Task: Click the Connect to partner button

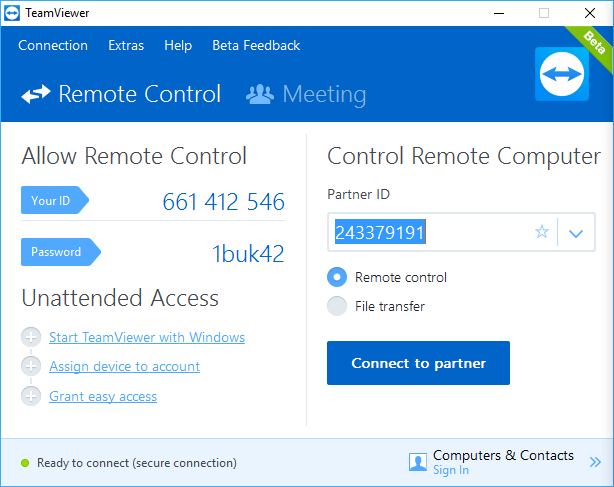Action: coord(418,363)
